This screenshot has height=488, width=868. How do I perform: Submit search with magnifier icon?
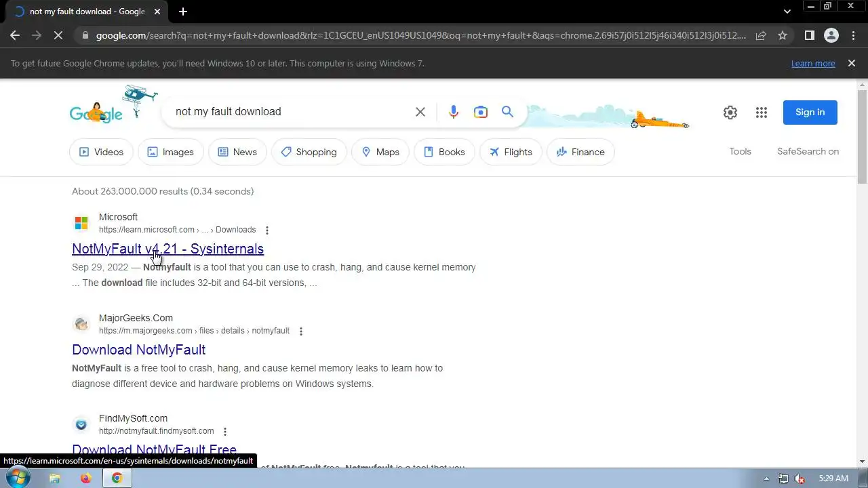(x=507, y=112)
